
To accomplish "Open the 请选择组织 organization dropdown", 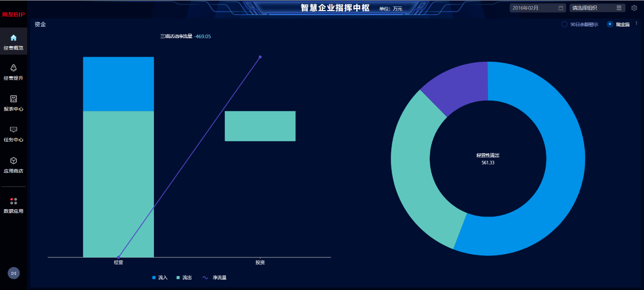I will pyautogui.click(x=597, y=8).
